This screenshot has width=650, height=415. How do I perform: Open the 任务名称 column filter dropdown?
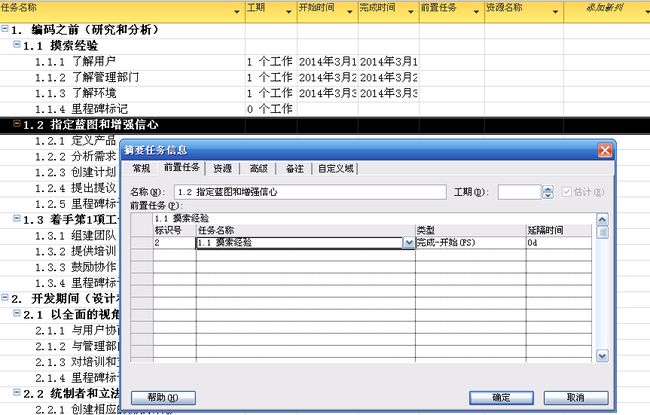(x=237, y=12)
